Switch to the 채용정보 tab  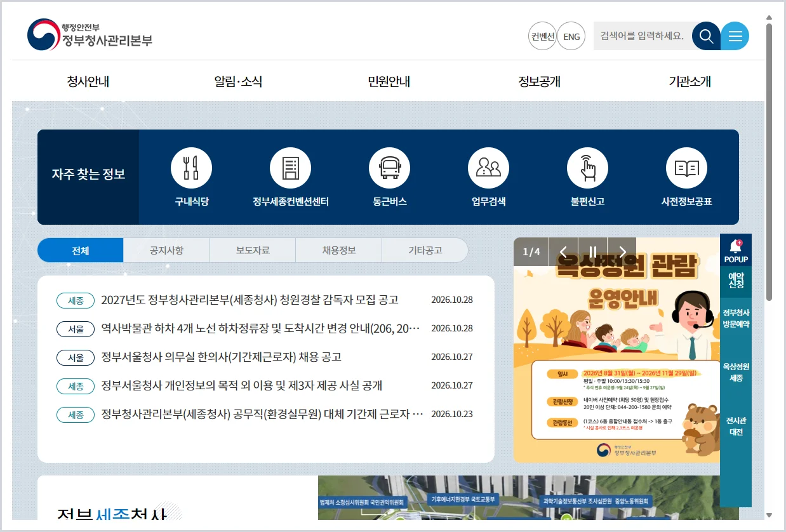pos(339,250)
